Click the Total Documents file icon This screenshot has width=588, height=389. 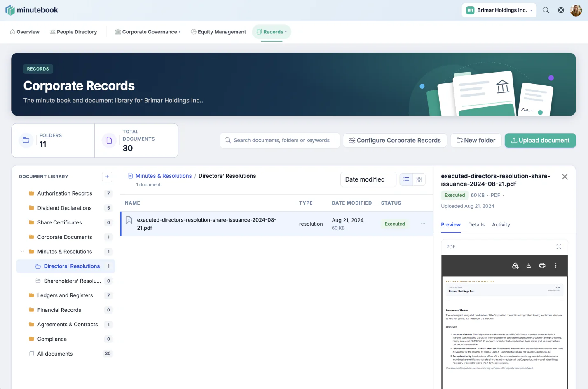pos(109,140)
